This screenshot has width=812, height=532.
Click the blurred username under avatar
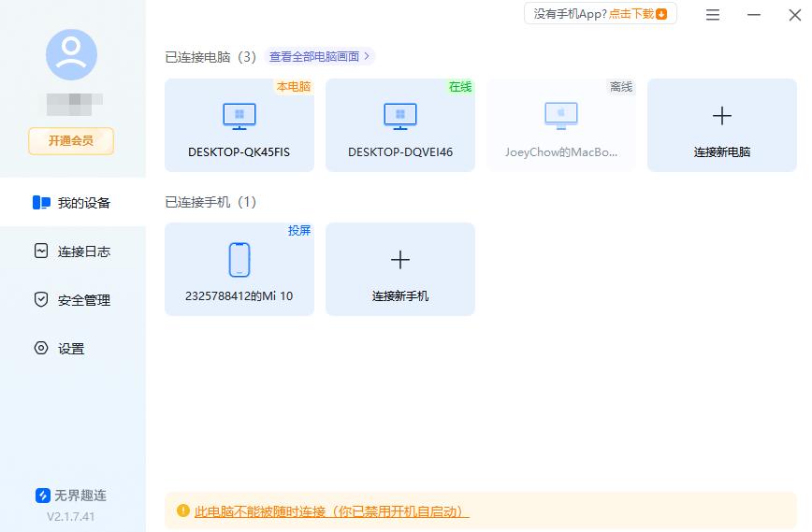[74, 104]
